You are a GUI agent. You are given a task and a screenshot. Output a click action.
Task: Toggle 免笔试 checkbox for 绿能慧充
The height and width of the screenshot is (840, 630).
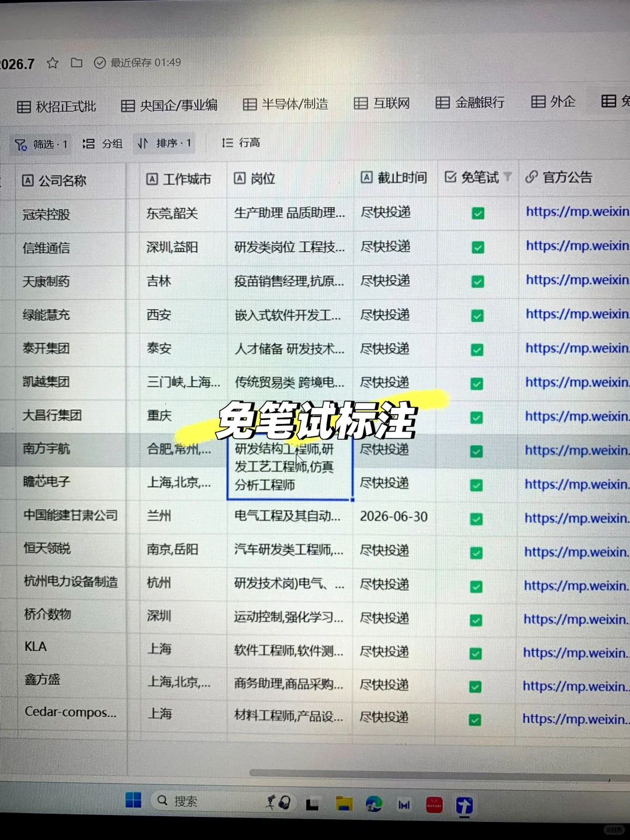coord(477,316)
